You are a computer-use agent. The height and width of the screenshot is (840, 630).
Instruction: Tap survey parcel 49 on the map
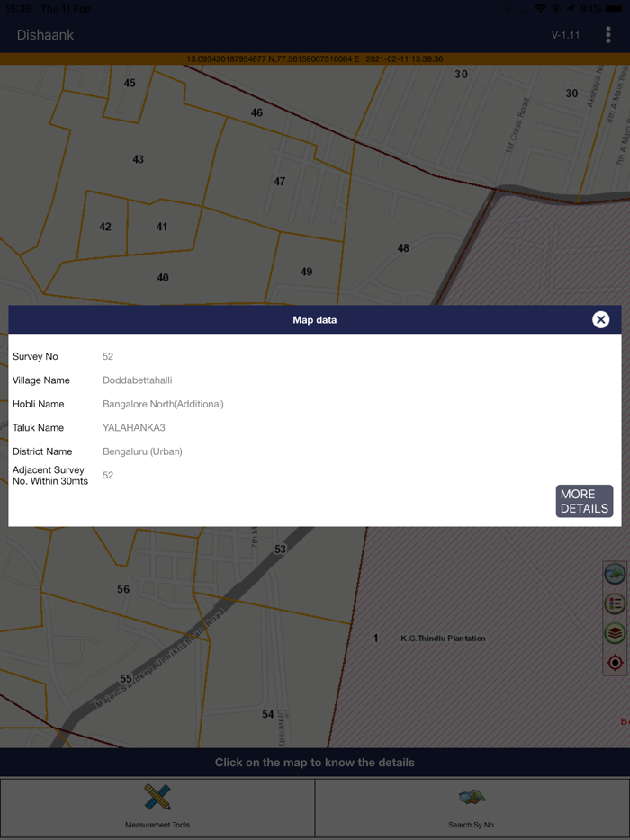pos(306,272)
